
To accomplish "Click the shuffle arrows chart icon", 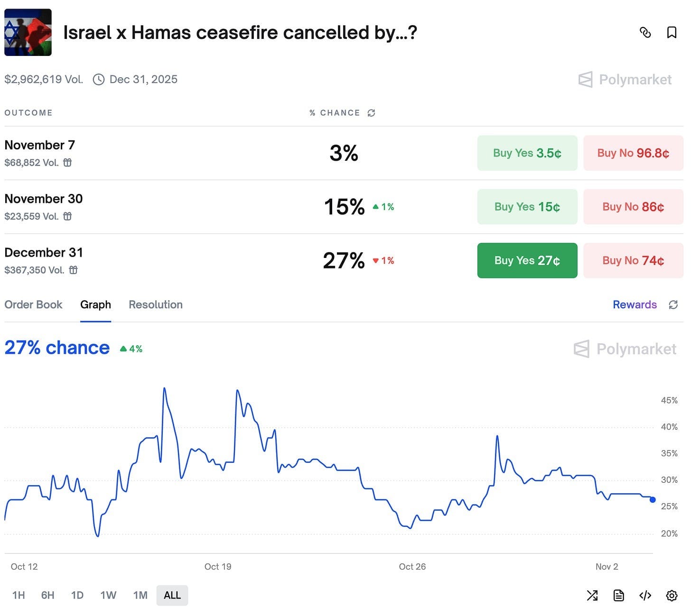I will pos(592,596).
